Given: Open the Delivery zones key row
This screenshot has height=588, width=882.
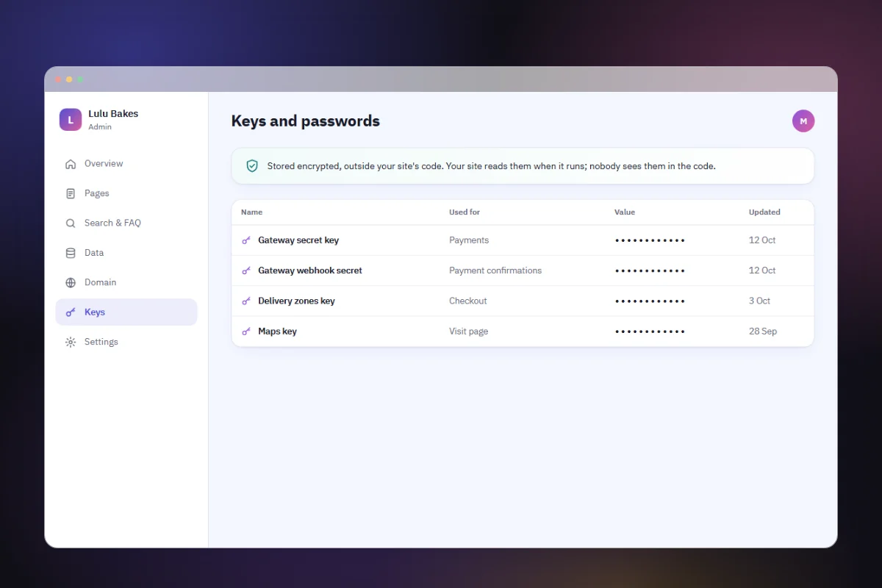Looking at the screenshot, I should click(x=523, y=301).
